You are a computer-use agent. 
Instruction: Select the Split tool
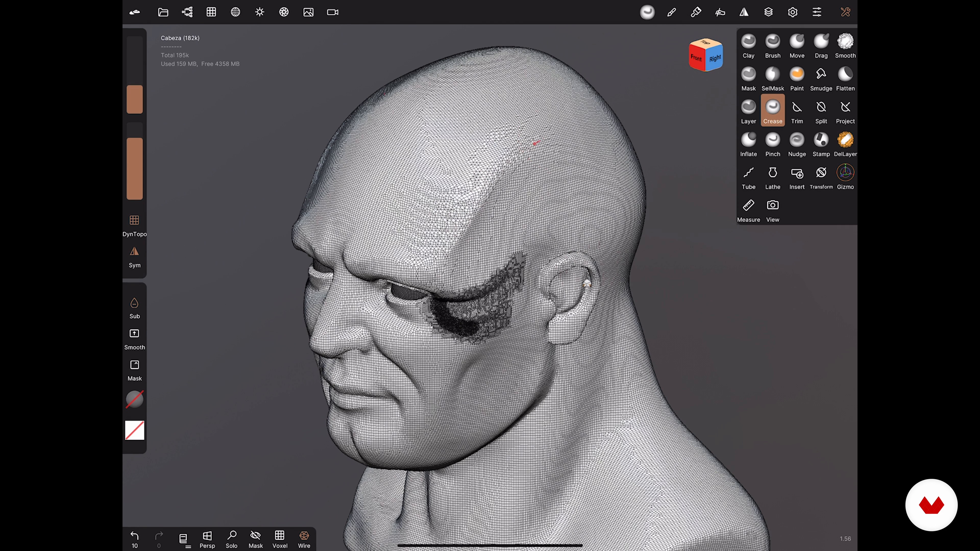(x=821, y=111)
